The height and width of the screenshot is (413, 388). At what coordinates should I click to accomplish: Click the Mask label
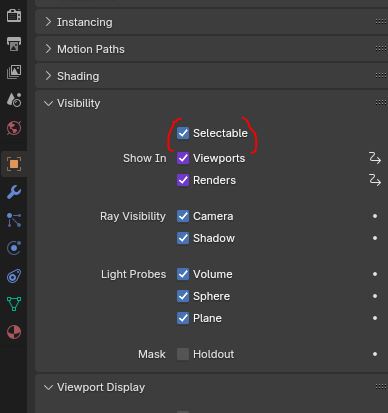click(152, 354)
